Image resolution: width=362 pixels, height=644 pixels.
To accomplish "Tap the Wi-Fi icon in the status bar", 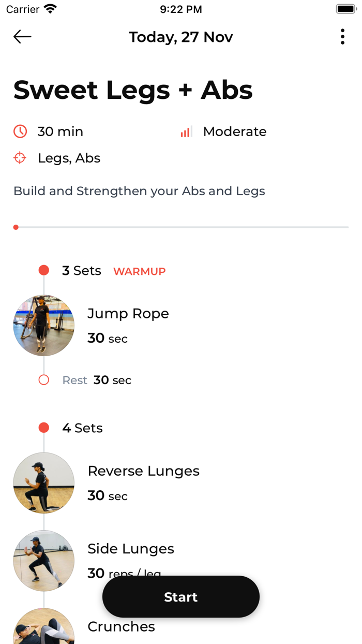I will [49, 8].
